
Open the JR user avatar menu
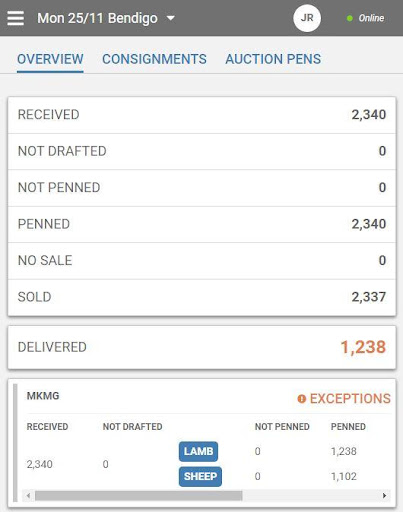(x=307, y=18)
